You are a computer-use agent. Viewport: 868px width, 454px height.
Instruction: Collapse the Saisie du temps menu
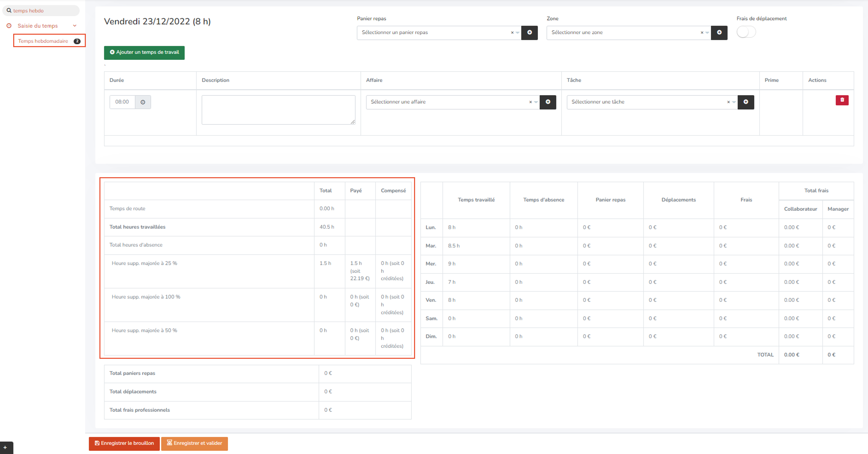pyautogui.click(x=75, y=26)
